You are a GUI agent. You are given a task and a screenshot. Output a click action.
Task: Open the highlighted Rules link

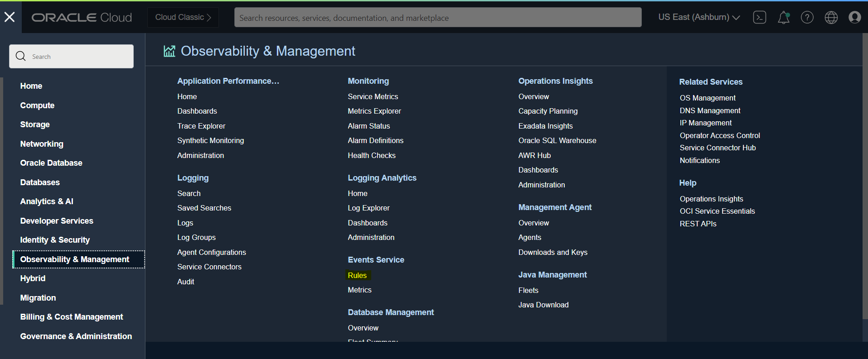coord(357,275)
